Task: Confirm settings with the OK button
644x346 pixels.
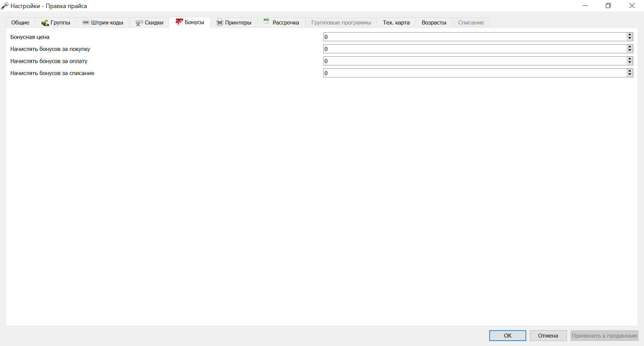Action: click(x=508, y=336)
